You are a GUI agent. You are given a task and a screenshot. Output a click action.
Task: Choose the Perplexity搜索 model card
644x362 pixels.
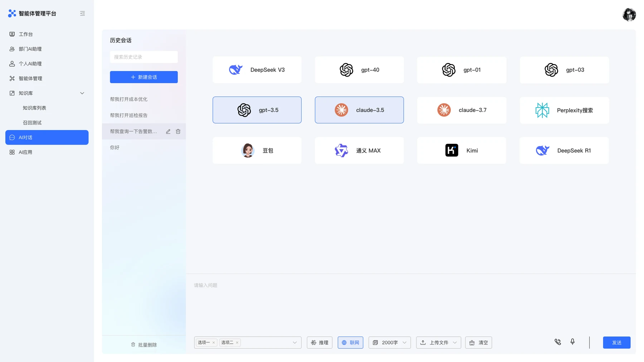coord(564,110)
